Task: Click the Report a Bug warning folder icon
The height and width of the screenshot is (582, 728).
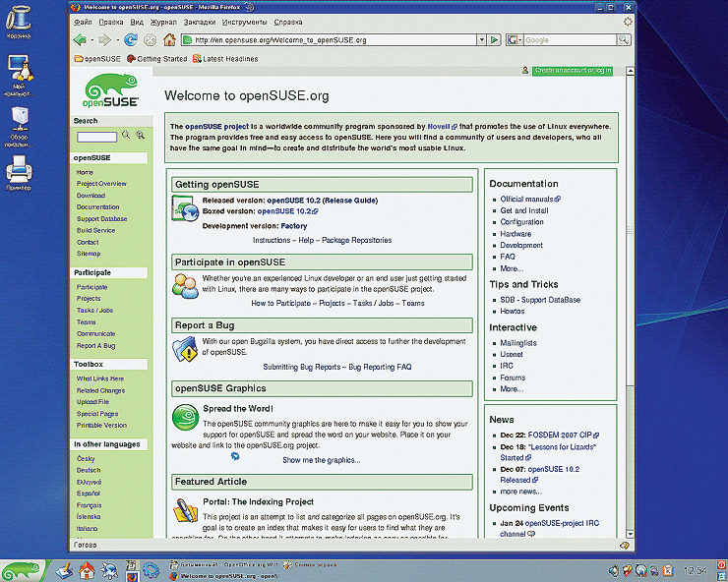Action: (185, 349)
